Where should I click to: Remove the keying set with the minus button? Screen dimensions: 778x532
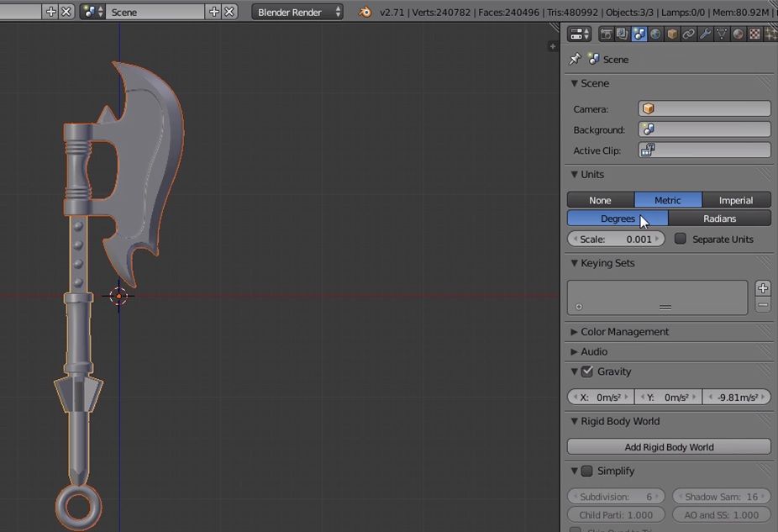point(763,305)
